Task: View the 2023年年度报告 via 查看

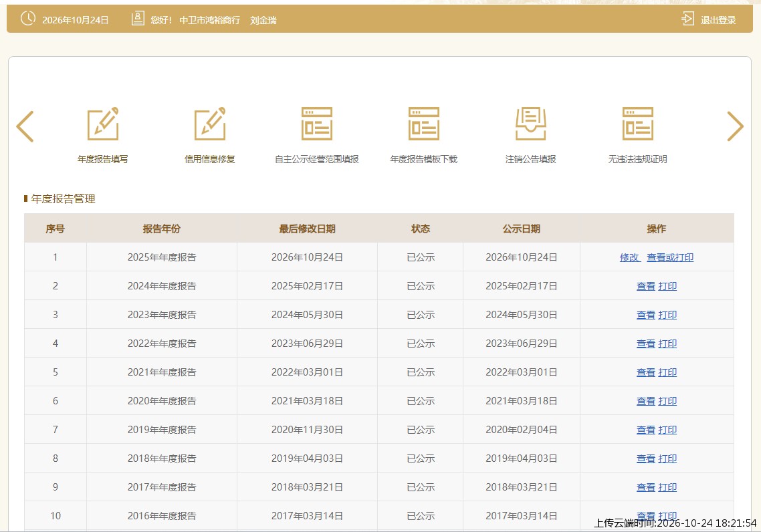Action: pyautogui.click(x=646, y=315)
